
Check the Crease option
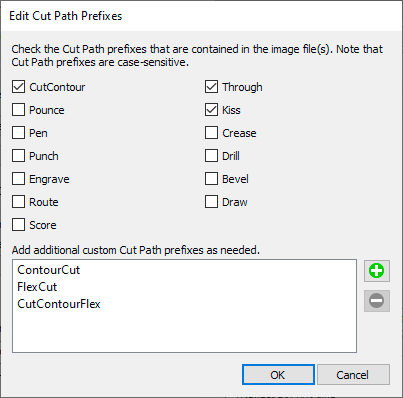click(x=211, y=133)
